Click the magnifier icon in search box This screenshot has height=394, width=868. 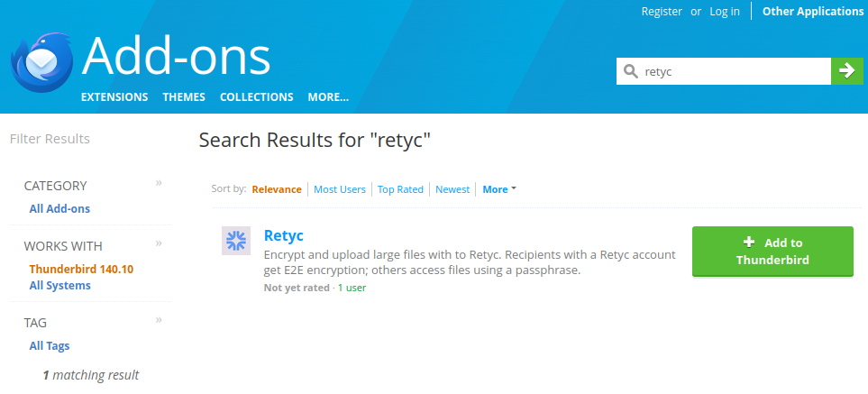[x=631, y=71]
